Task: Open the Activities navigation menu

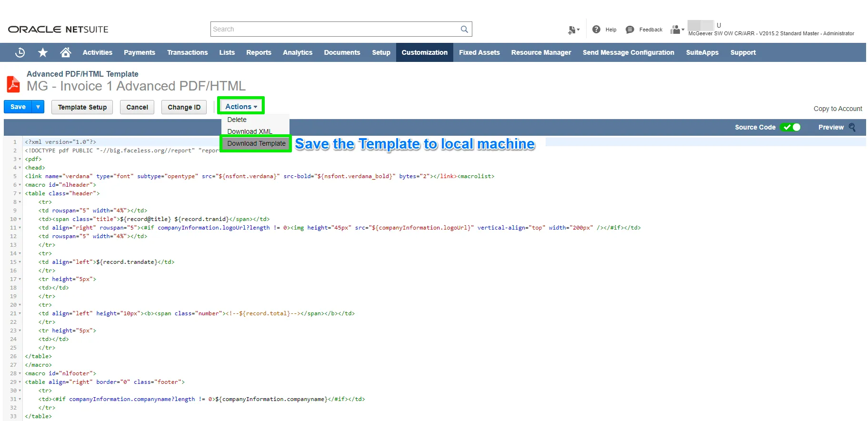Action: point(98,52)
